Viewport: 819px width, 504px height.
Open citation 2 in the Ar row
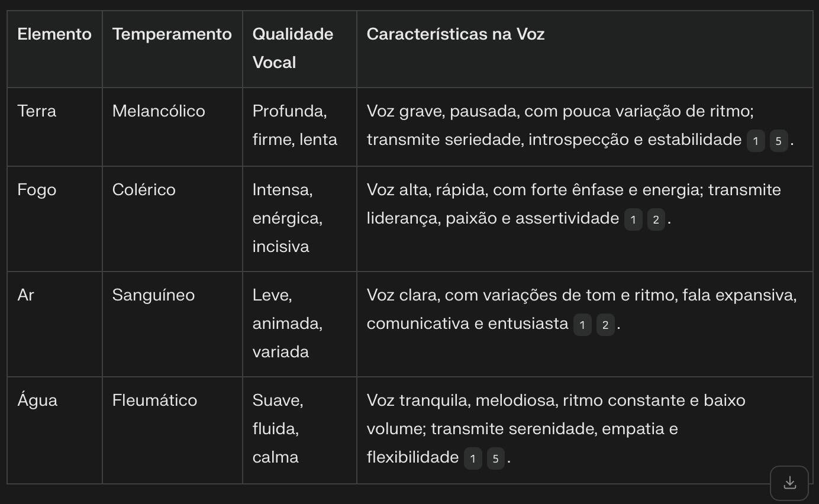point(605,325)
